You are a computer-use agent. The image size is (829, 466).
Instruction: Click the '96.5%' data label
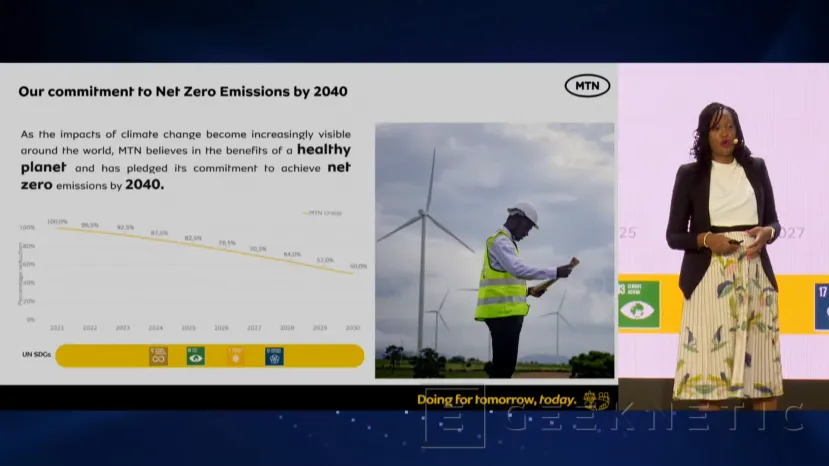(90, 225)
